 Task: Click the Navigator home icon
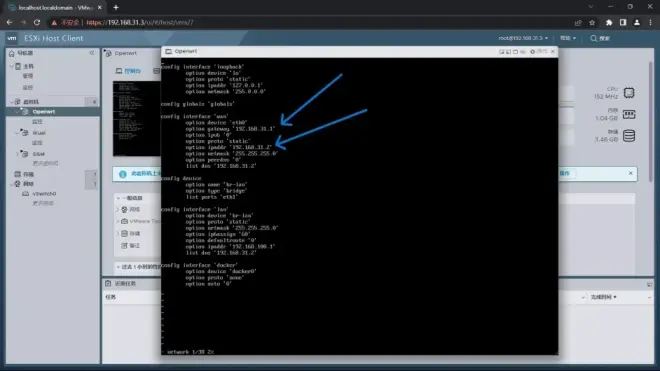tap(12, 53)
